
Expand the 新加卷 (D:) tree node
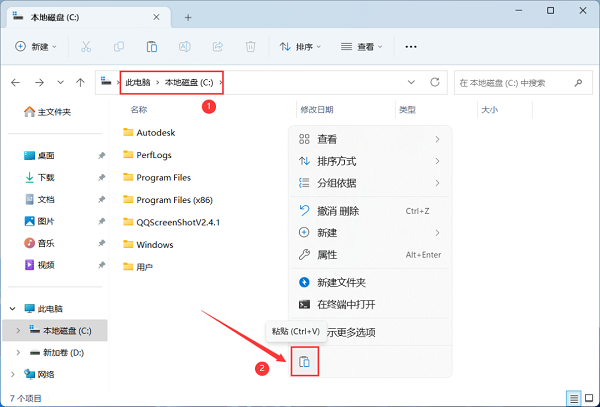(19, 352)
